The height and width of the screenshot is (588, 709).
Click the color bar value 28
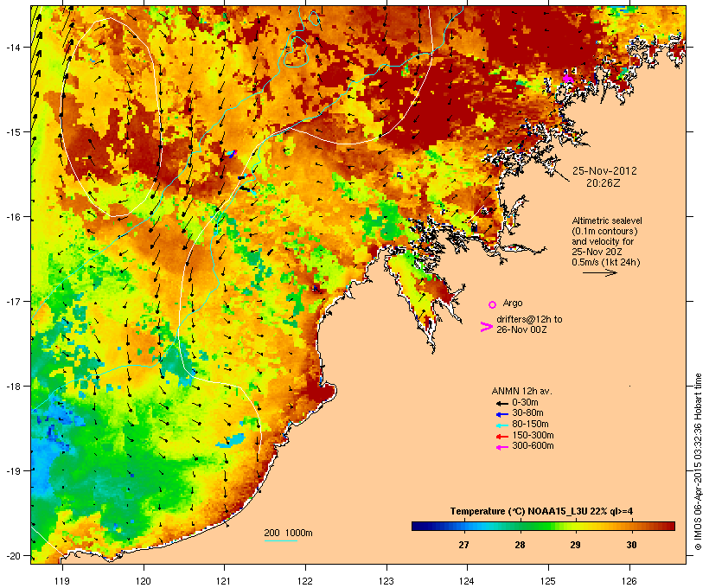pyautogui.click(x=520, y=545)
